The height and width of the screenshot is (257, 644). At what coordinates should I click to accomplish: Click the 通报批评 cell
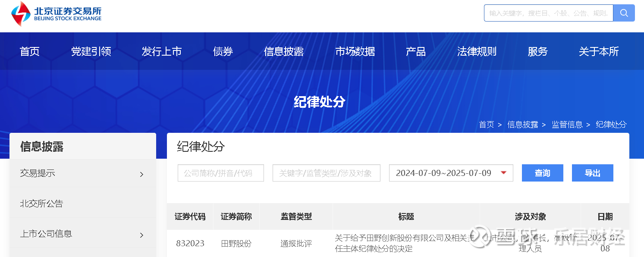tap(296, 244)
